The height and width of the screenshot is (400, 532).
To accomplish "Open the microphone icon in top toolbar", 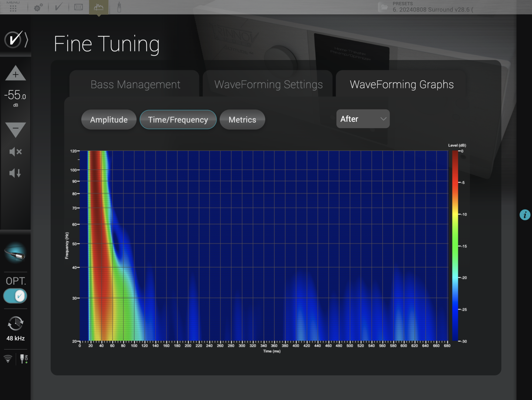I will pyautogui.click(x=119, y=7).
